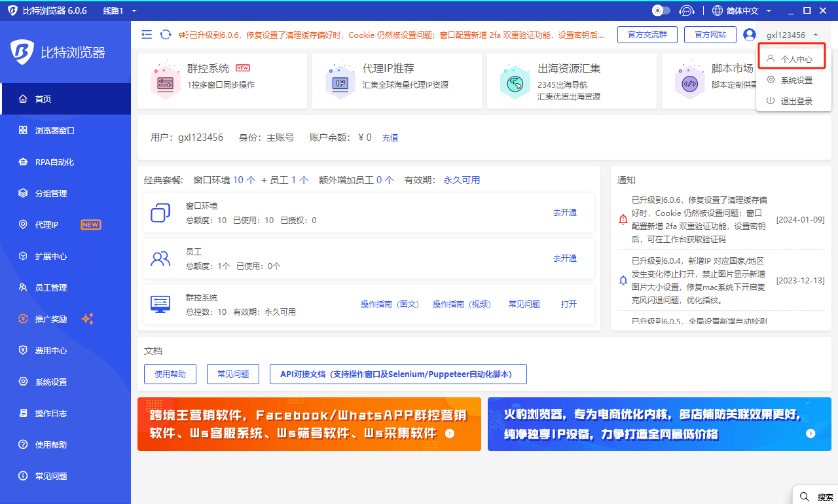Open the 线路1 line dropdown
Screen dimensions: 838x504
click(x=120, y=11)
